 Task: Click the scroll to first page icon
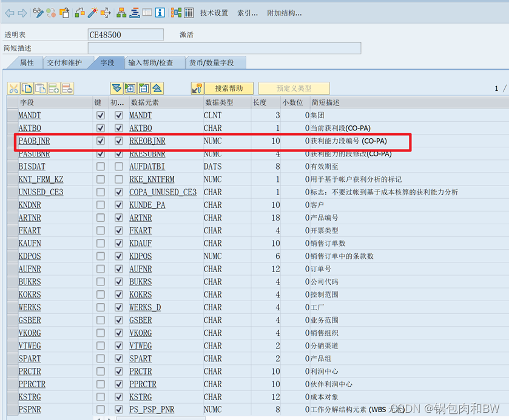pyautogui.click(x=155, y=88)
